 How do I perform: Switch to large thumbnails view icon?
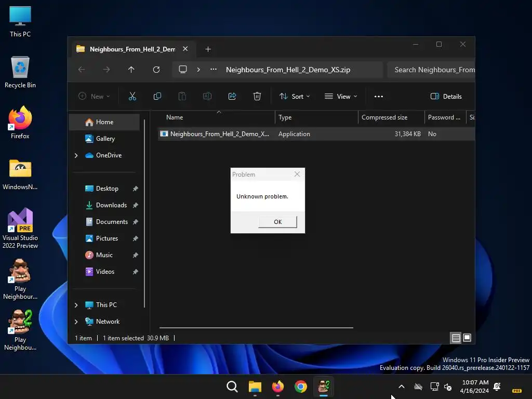point(467,338)
